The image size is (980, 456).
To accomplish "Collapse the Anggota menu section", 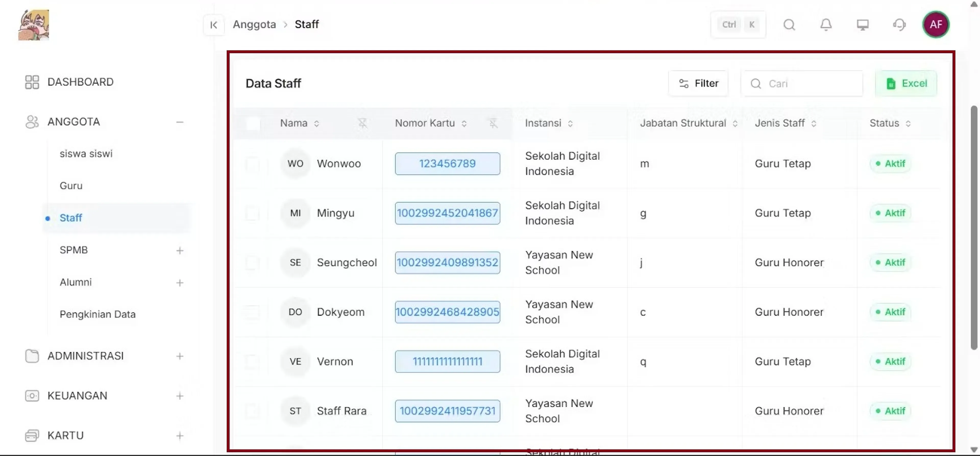I will [180, 122].
